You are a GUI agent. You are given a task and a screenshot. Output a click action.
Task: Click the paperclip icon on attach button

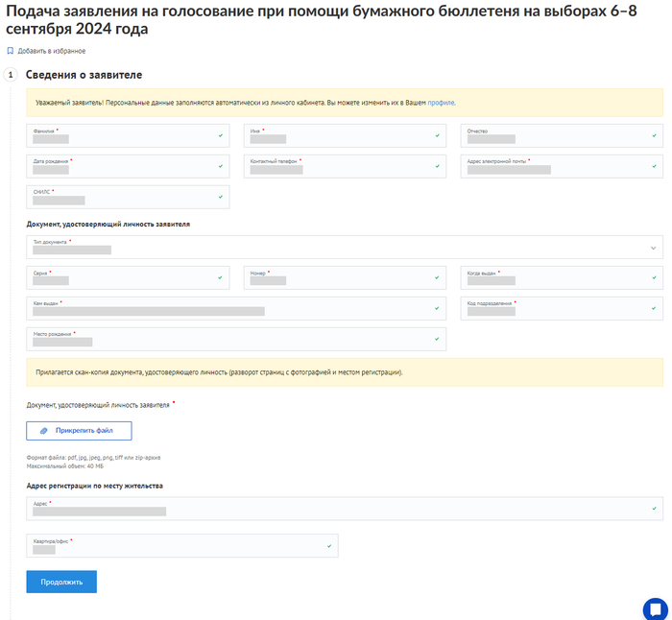click(x=44, y=431)
